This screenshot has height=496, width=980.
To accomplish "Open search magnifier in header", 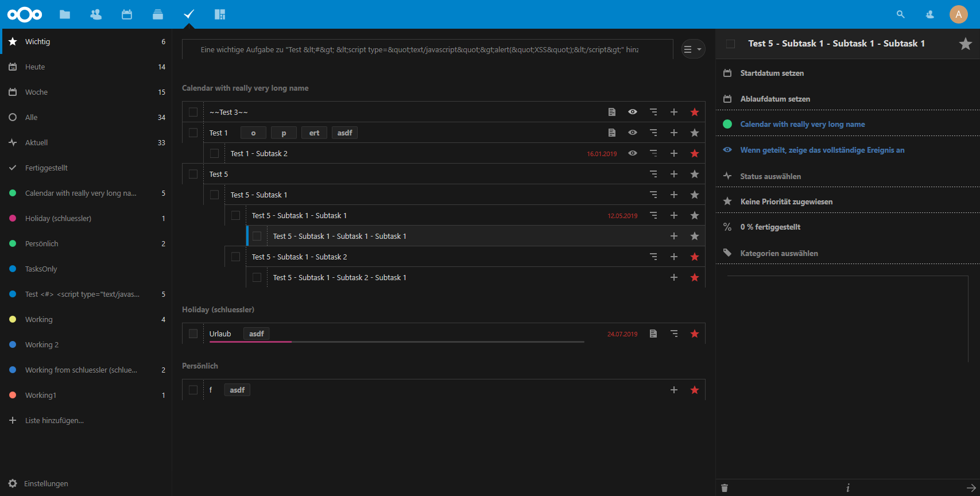I will [901, 14].
